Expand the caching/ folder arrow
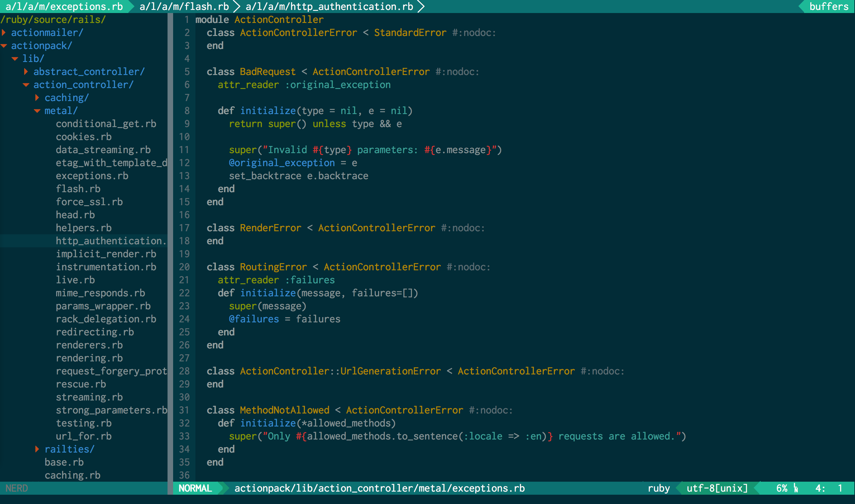Screen dimensions: 855x504 coord(37,98)
